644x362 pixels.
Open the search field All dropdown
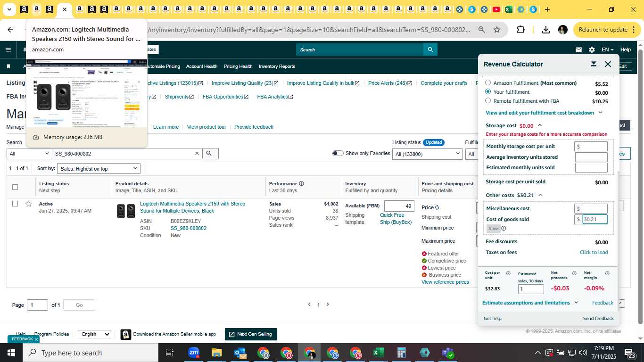[29, 154]
